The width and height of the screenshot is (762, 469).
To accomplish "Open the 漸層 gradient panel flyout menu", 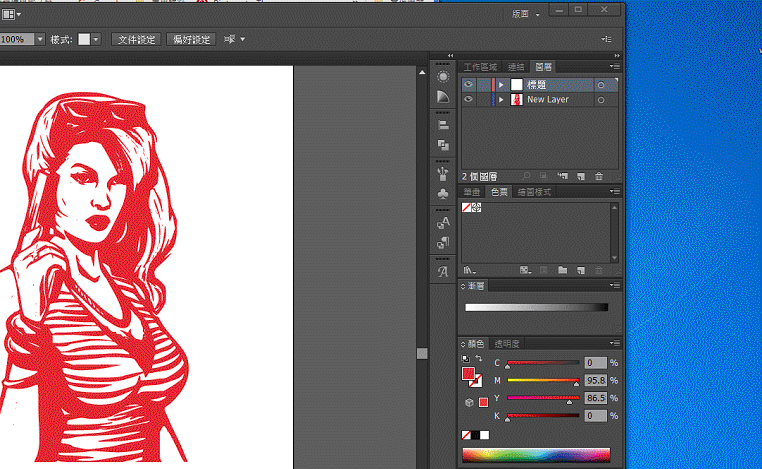I will (615, 285).
